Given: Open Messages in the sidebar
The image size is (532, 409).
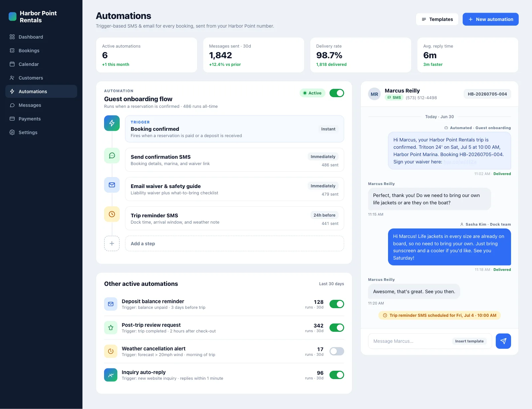Looking at the screenshot, I should pos(41,105).
